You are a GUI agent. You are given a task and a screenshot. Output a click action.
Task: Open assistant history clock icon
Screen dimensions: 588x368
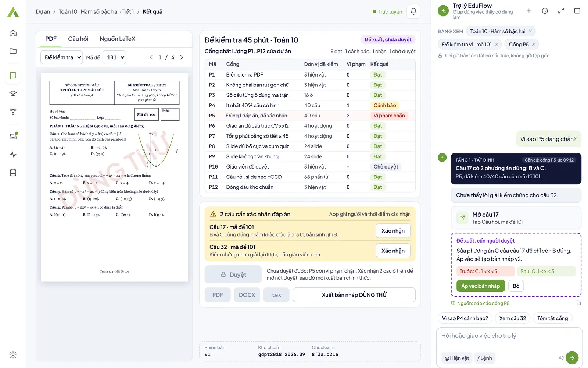(545, 11)
